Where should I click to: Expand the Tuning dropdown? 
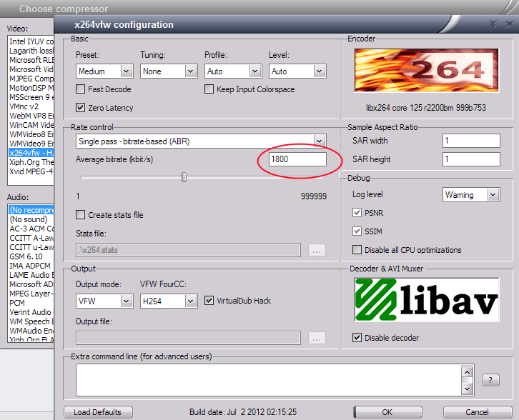(169, 71)
